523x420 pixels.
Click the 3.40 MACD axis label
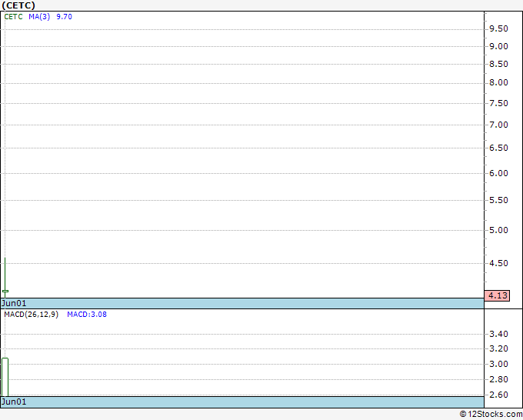point(498,334)
